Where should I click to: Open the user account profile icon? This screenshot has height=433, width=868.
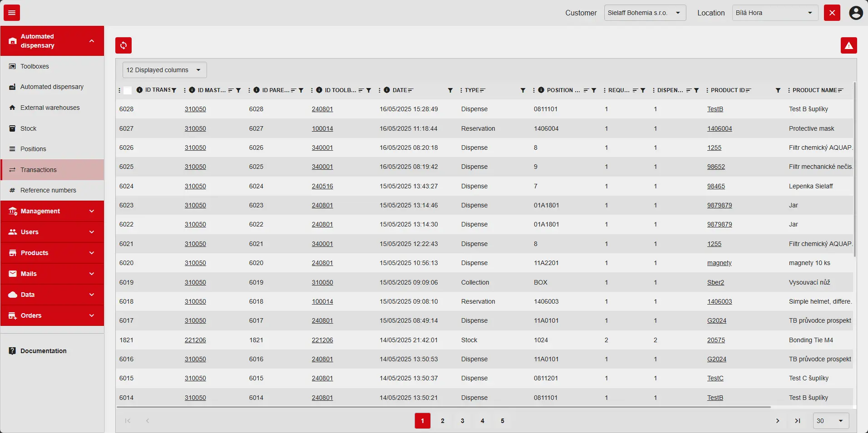tap(856, 13)
